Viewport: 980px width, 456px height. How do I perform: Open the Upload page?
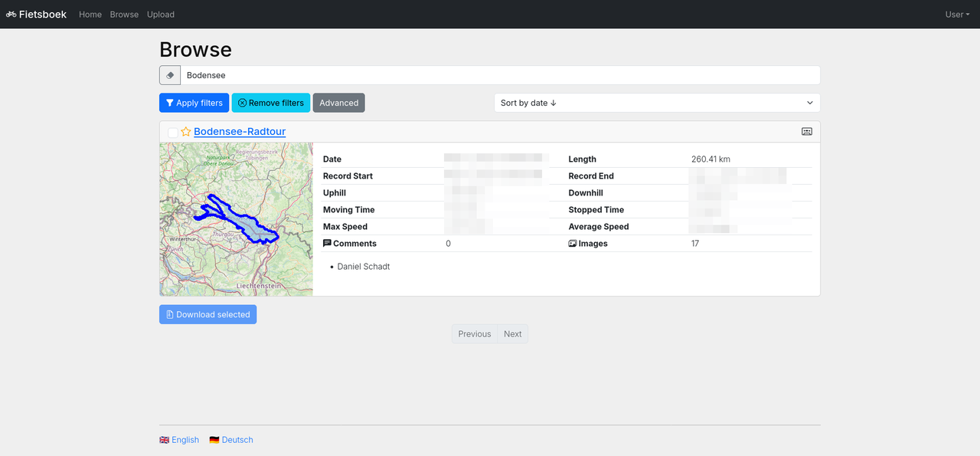[161, 15]
